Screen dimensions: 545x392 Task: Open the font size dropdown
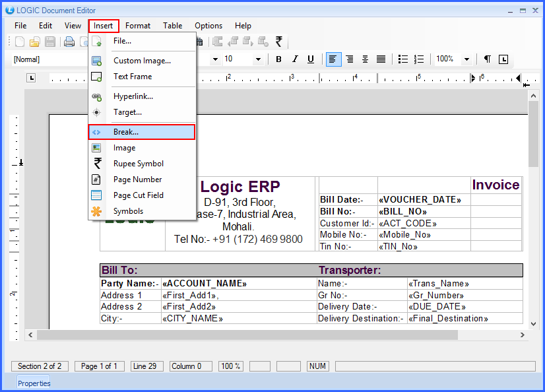pos(258,59)
